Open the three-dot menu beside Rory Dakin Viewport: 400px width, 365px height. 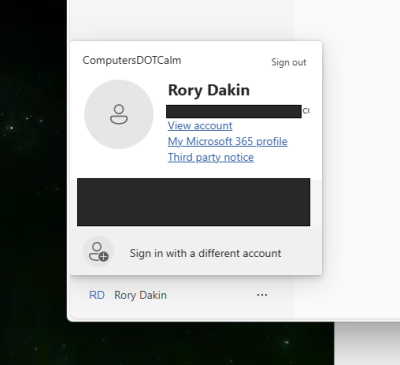click(x=262, y=295)
